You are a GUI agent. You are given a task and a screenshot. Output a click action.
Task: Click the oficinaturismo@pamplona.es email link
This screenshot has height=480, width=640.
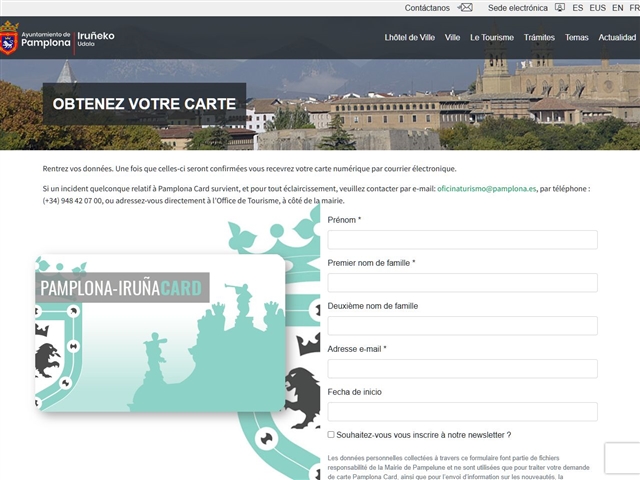click(x=487, y=189)
